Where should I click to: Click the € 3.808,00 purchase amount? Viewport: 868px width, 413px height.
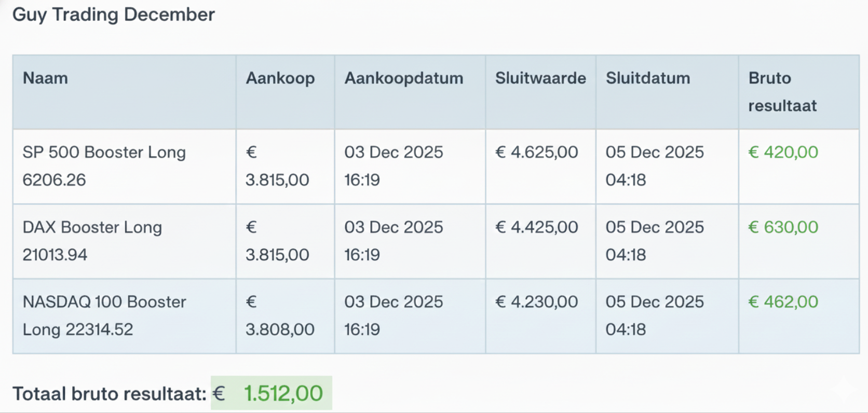coord(280,315)
